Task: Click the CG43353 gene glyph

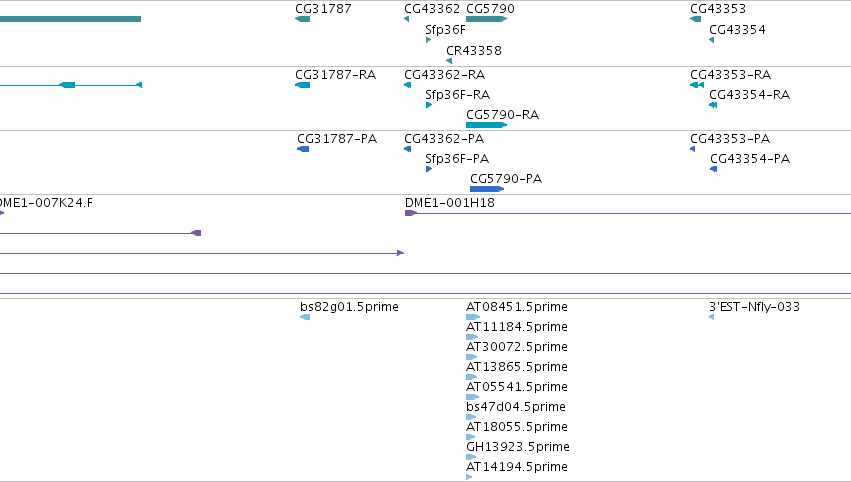Action: (695, 19)
